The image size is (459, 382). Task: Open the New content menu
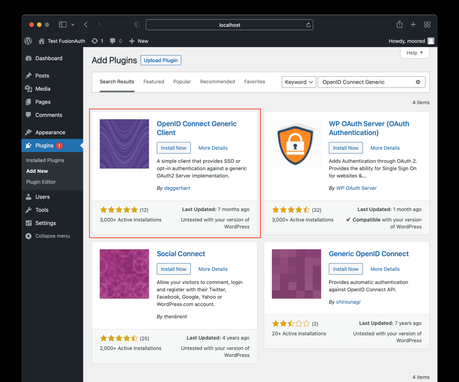tap(138, 41)
